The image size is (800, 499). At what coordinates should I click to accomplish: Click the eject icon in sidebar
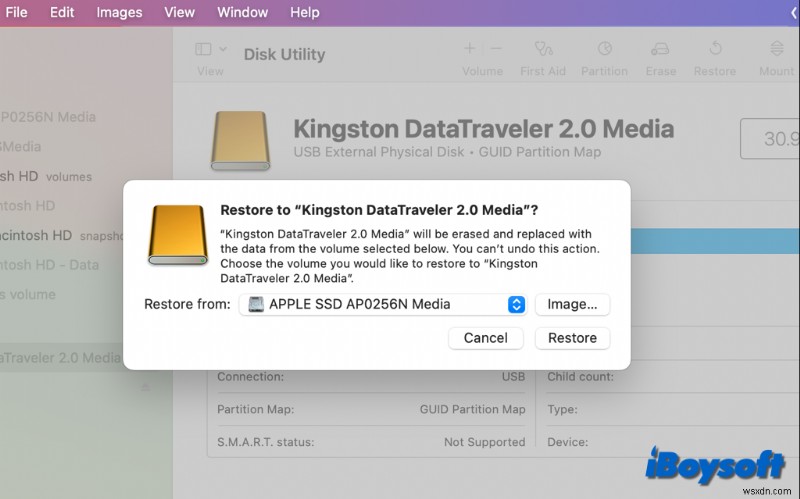click(x=145, y=387)
